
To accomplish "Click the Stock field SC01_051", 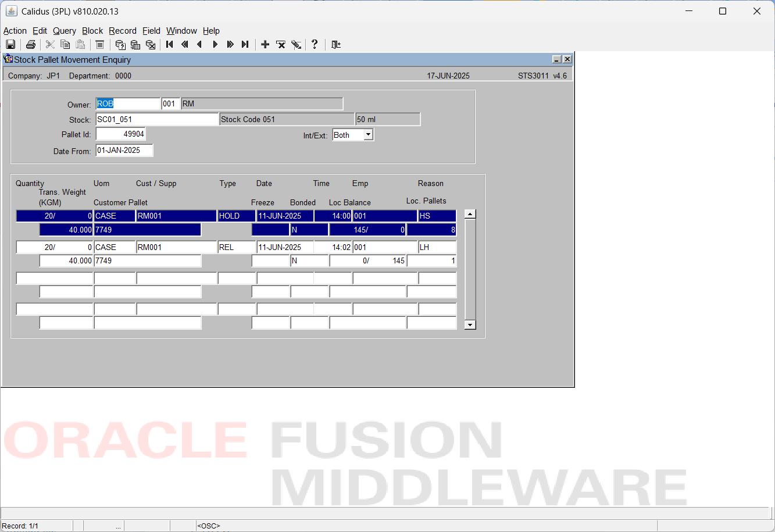I will (x=157, y=119).
